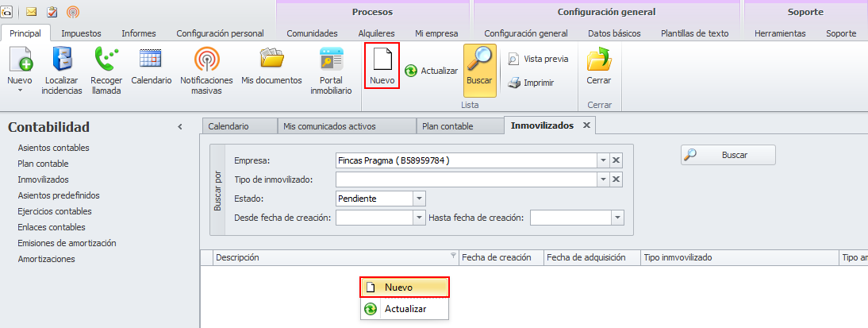Viewport: 868px width, 328px height.
Task: Close the Inmovilizados tab
Action: [x=586, y=125]
